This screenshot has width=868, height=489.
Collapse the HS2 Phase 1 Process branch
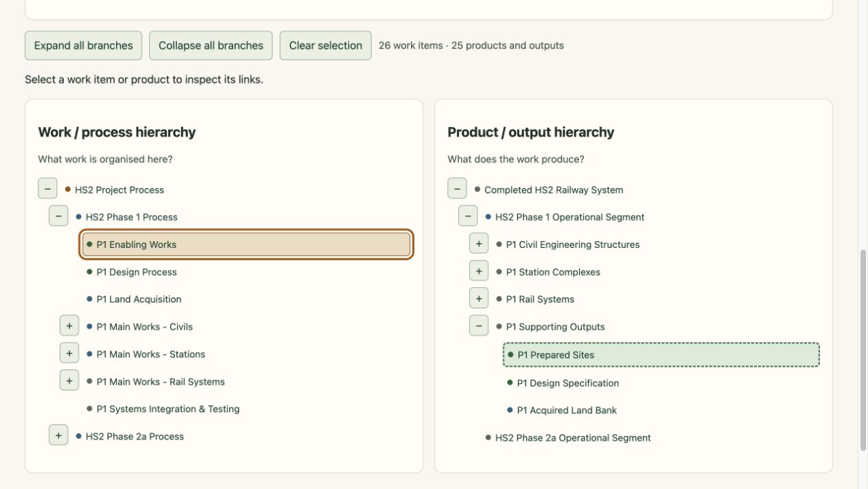[58, 216]
